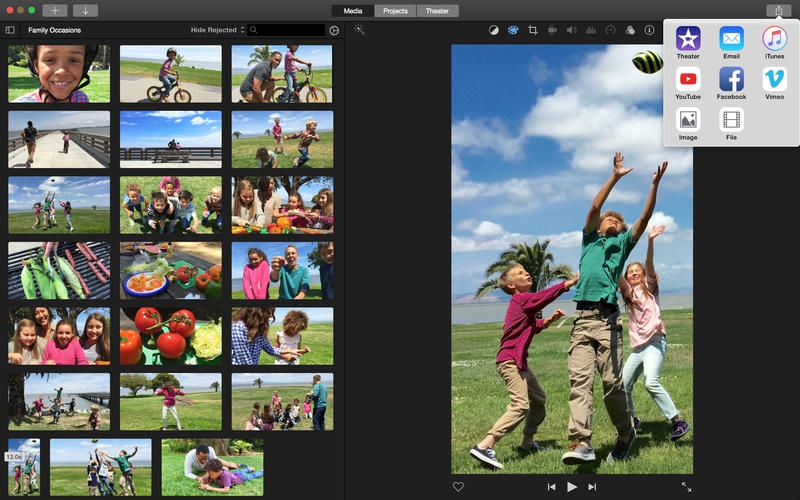Viewport: 800px width, 500px height.
Task: Switch to the Projects tab
Action: point(396,10)
